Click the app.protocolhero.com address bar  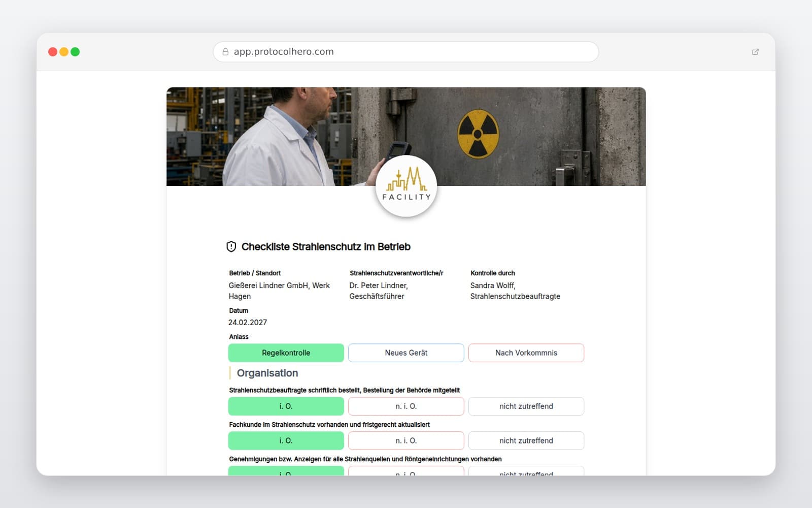click(406, 52)
